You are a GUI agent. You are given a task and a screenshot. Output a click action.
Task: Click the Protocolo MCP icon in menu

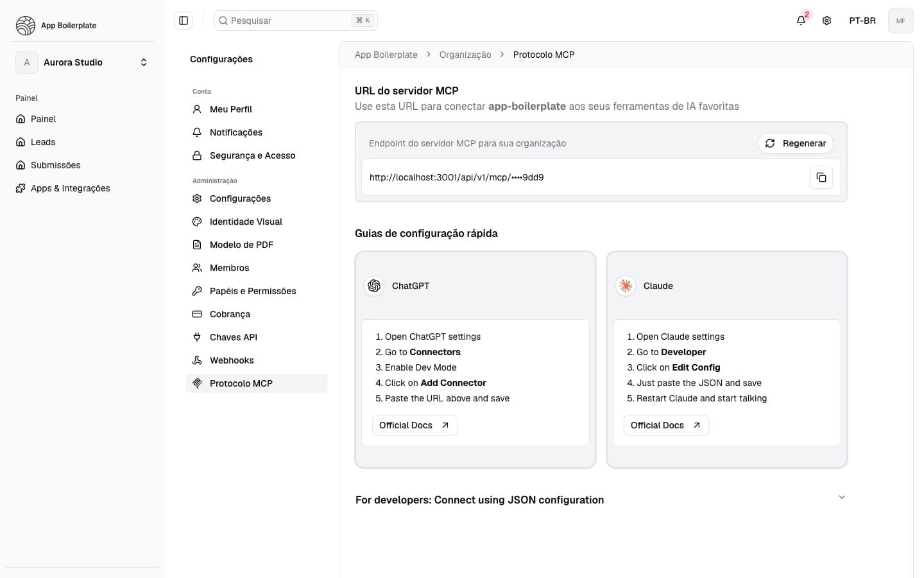197,383
